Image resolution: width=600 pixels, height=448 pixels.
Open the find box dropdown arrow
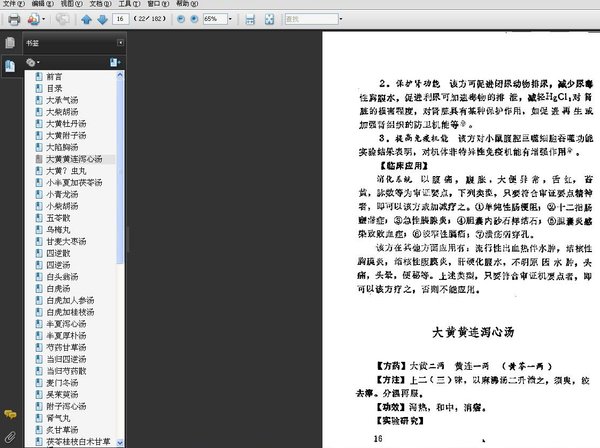point(341,19)
